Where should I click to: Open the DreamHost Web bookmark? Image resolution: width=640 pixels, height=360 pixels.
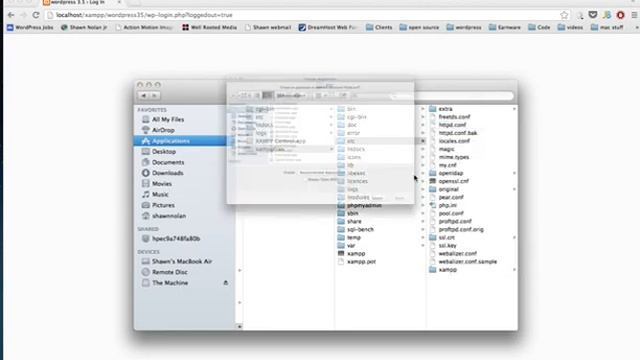coord(328,27)
